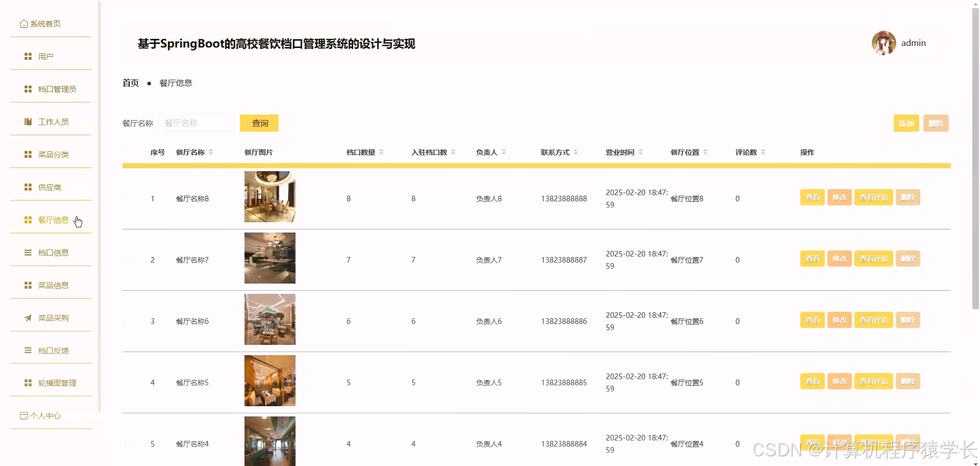
Task: Select the 系统首页 home icon
Action: click(x=23, y=24)
